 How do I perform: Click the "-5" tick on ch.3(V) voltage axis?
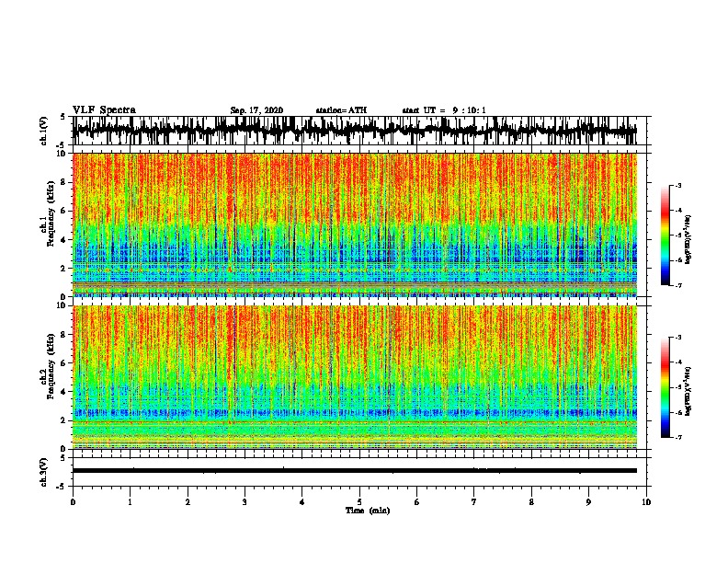[62, 487]
